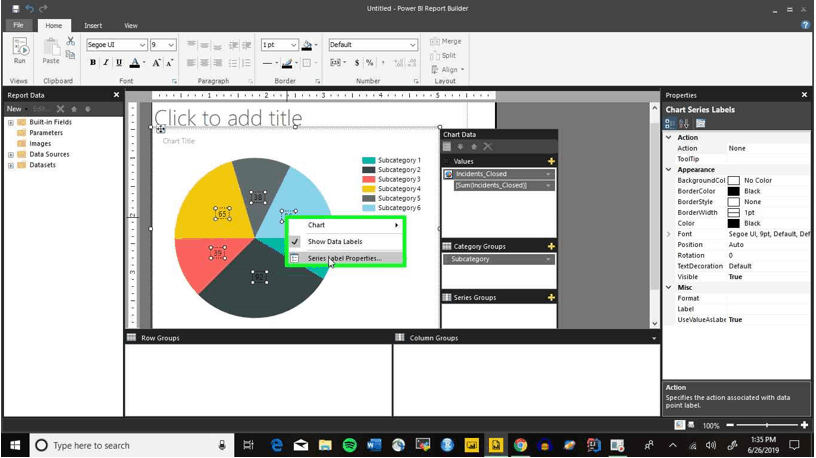
Task: Click the Type here to search box
Action: [x=130, y=446]
